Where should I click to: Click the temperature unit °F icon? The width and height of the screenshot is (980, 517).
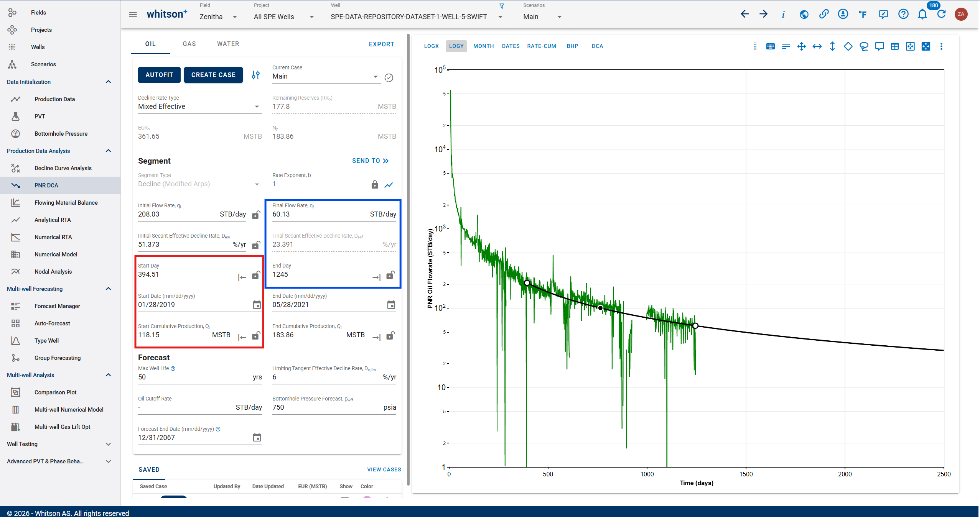[863, 15]
